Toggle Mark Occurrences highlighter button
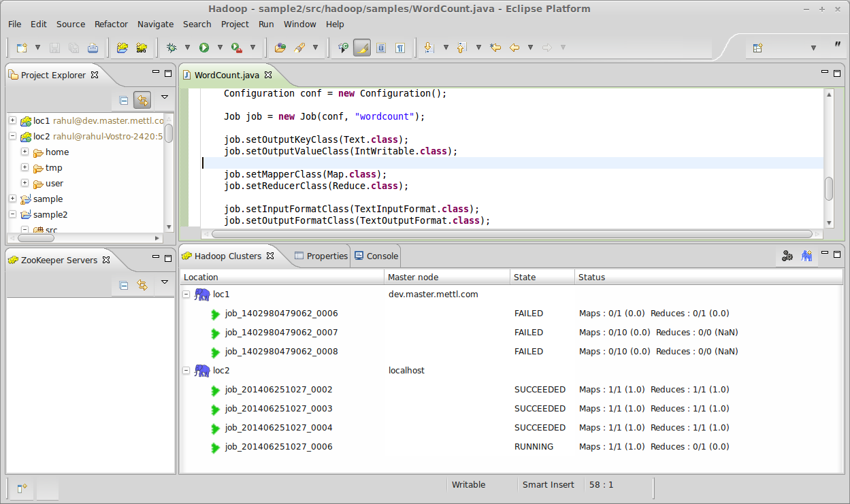This screenshot has width=850, height=504. [x=362, y=48]
